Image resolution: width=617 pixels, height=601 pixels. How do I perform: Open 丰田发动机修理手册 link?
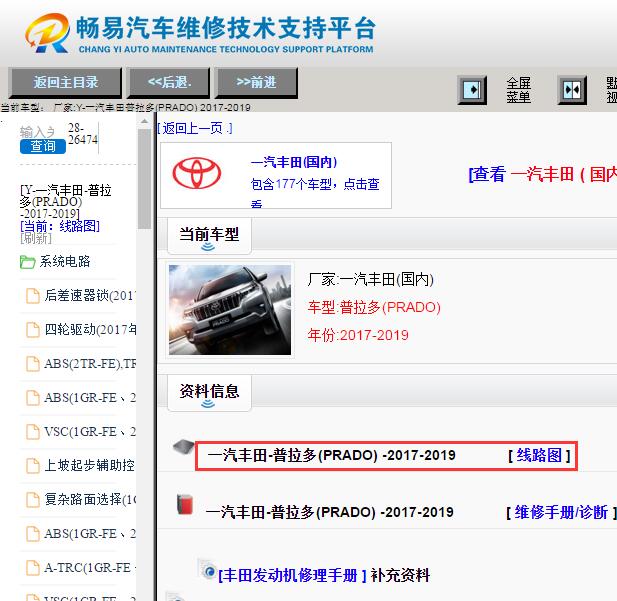pos(292,575)
